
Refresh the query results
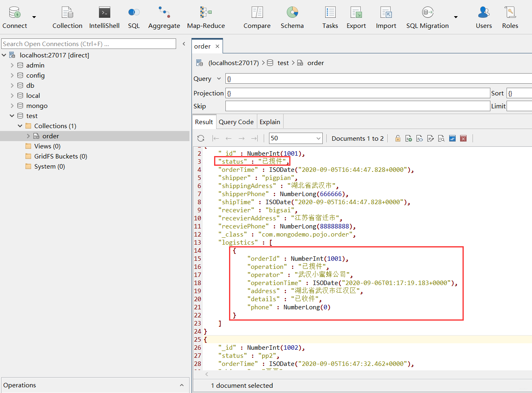pyautogui.click(x=201, y=138)
